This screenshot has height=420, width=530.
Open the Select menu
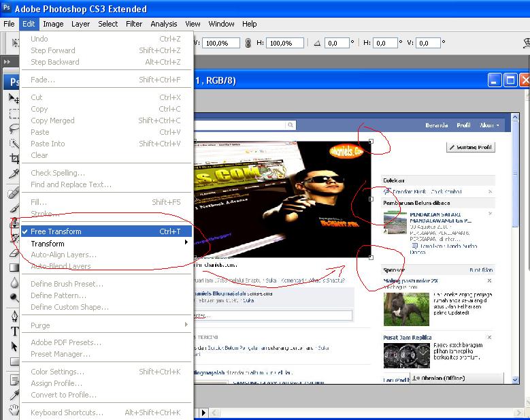(107, 24)
